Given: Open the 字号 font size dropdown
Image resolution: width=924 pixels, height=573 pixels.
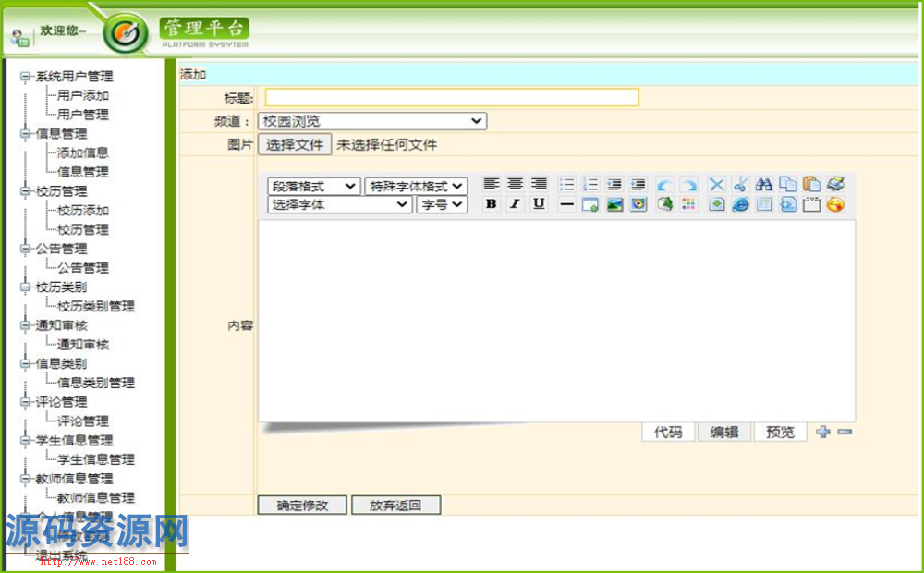Looking at the screenshot, I should pos(443,204).
